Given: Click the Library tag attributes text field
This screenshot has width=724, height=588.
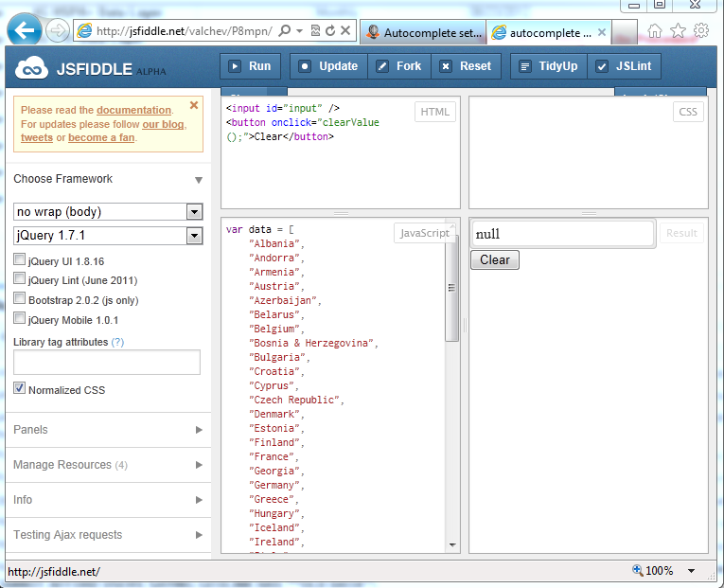Looking at the screenshot, I should point(107,362).
